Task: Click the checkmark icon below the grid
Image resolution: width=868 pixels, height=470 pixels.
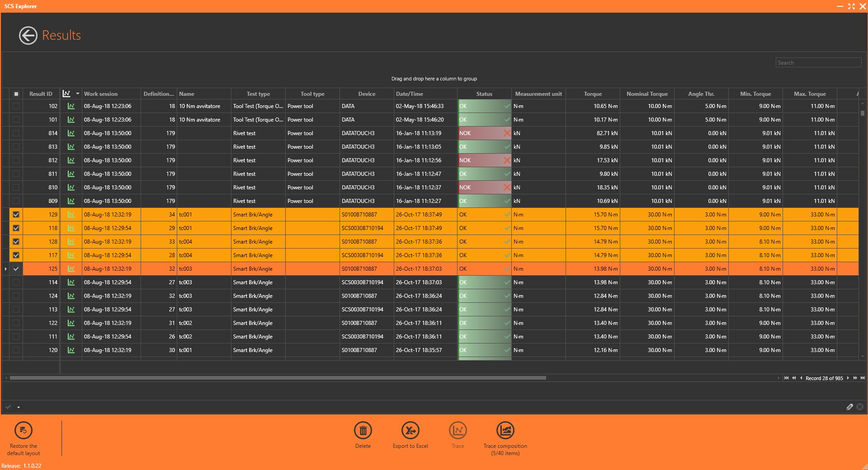Action: point(7,407)
